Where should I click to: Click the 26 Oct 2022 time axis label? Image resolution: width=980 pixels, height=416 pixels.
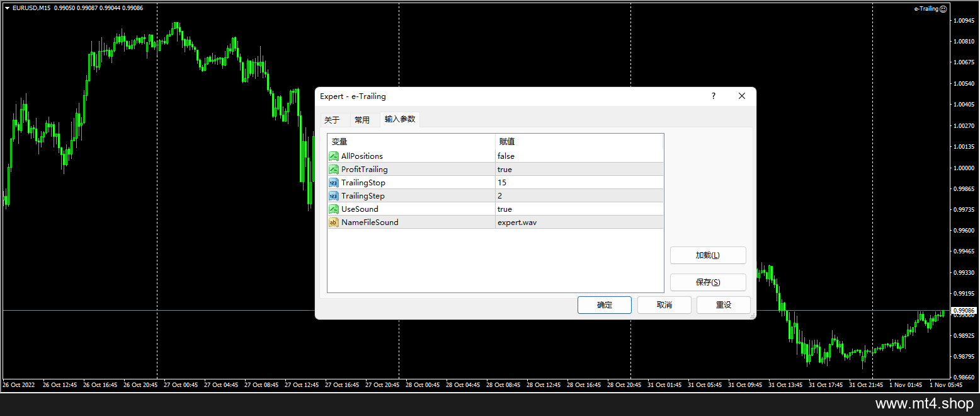point(19,384)
